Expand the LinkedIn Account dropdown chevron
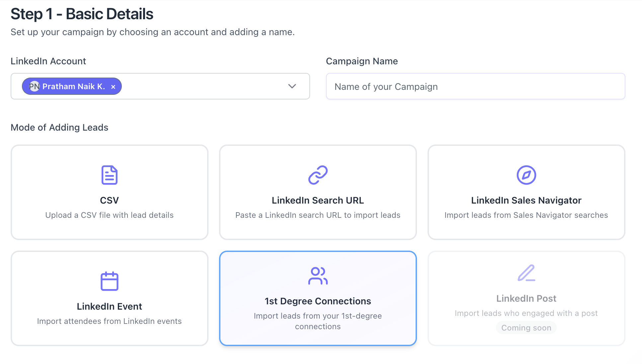642x364 pixels. pos(292,86)
